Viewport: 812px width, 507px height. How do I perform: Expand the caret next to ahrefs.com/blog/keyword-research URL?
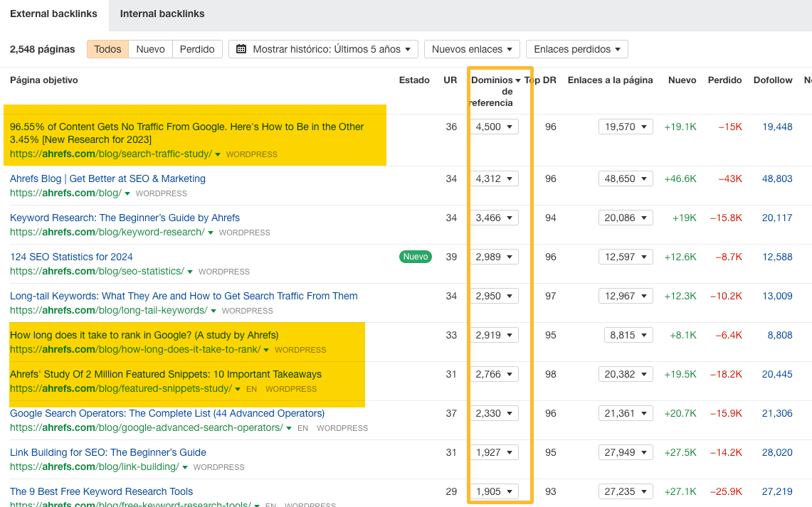click(x=210, y=233)
